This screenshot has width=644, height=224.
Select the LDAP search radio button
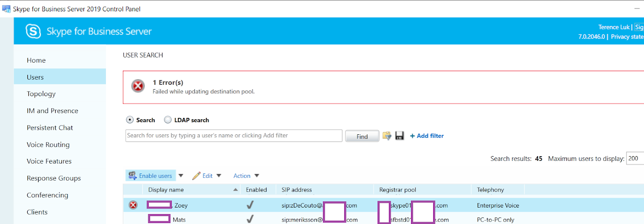click(168, 120)
